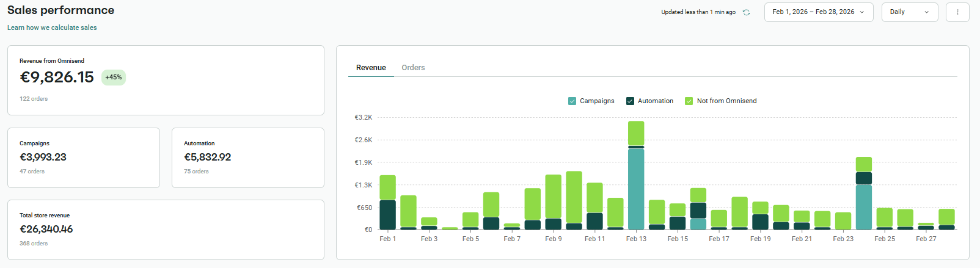Open the Campaigns revenue card
This screenshot has width=980, height=268.
(x=84, y=158)
